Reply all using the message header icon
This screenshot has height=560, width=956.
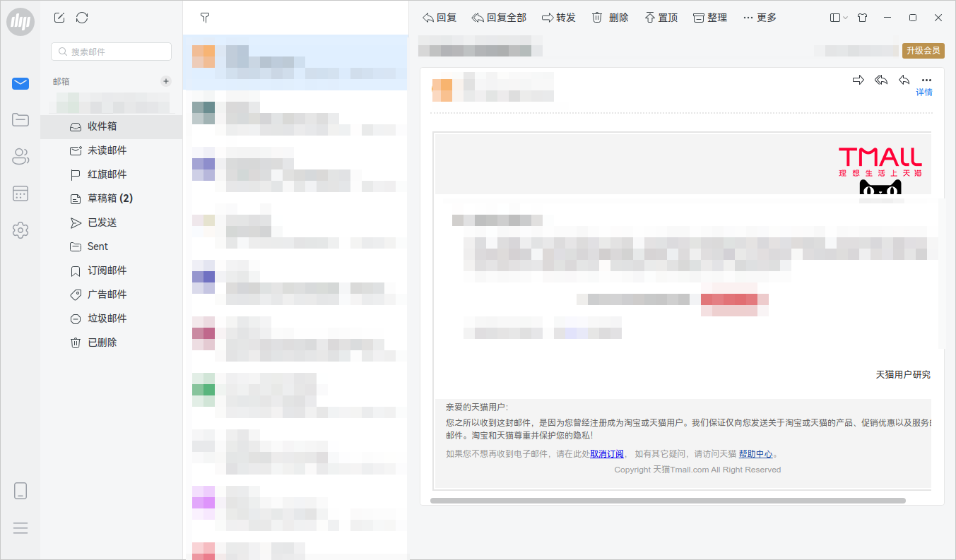(x=881, y=80)
